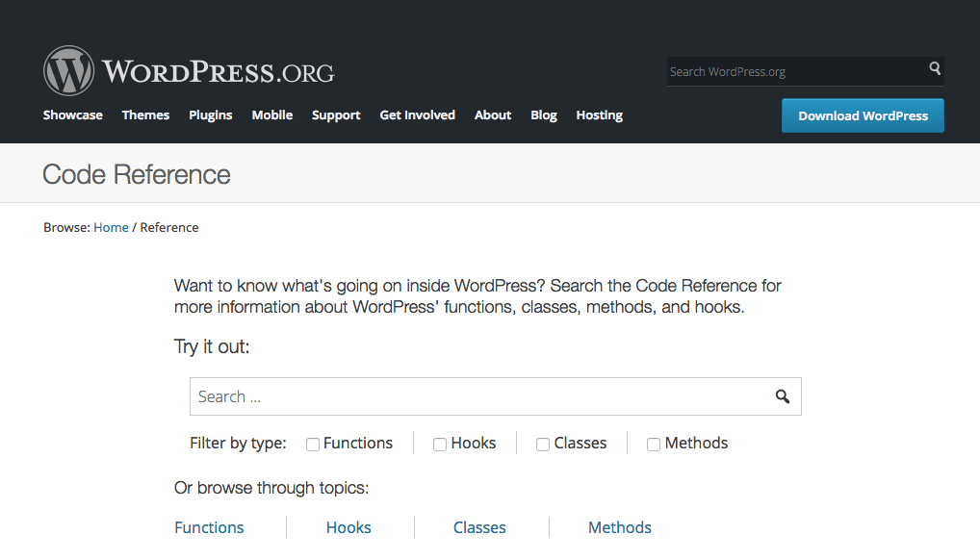Go to the Themes menu

(145, 115)
